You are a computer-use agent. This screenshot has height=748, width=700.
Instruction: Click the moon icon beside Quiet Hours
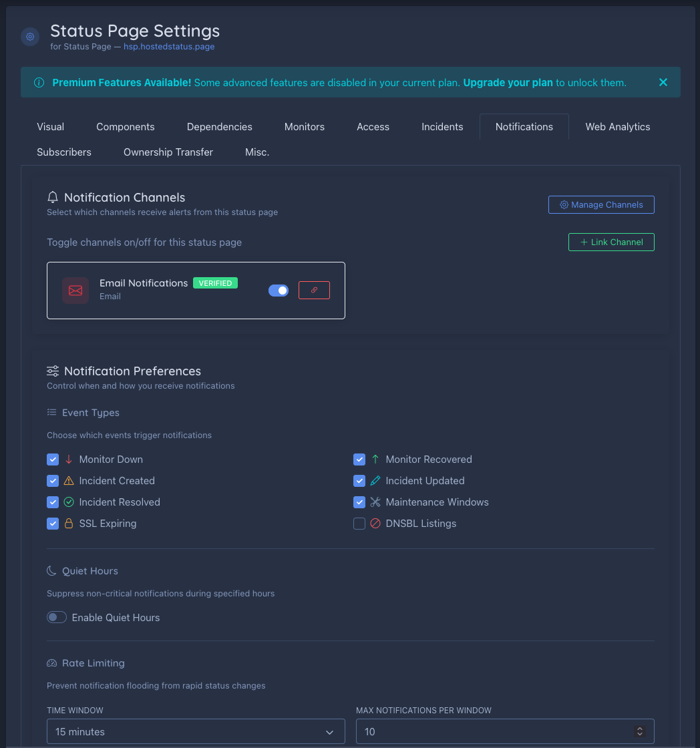(53, 570)
